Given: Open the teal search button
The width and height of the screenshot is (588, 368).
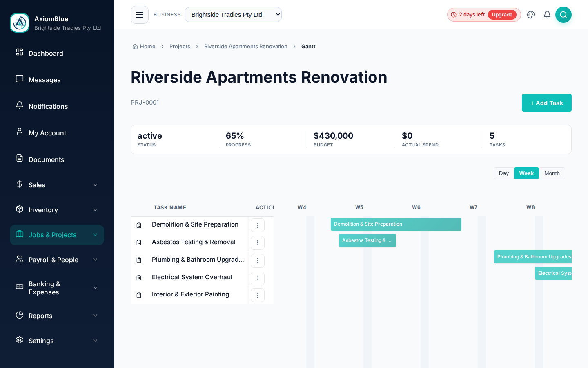Looking at the screenshot, I should click(563, 15).
